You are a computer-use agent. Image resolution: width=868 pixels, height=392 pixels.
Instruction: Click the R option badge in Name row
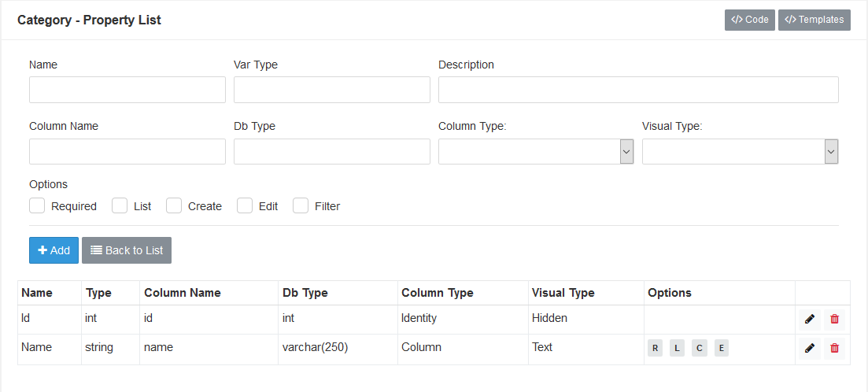(655, 349)
